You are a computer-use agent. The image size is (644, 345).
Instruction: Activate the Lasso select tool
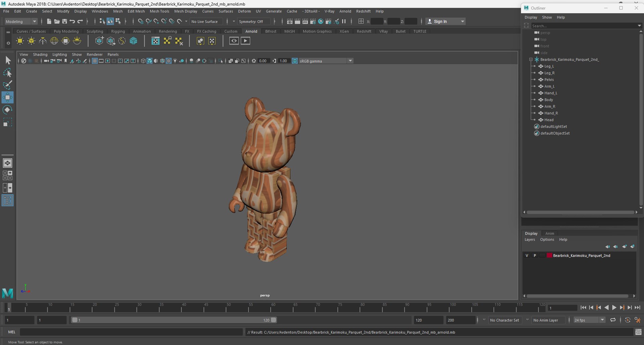point(7,73)
